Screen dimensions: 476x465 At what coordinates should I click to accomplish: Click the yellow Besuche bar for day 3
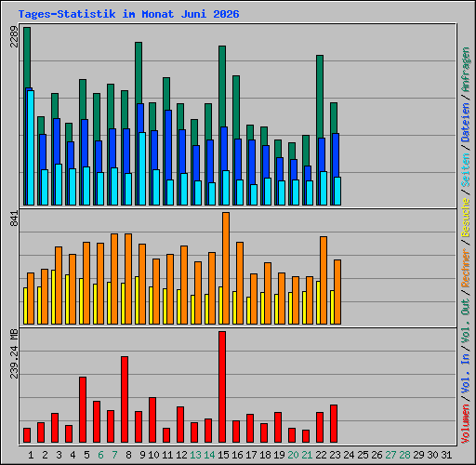click(x=53, y=297)
